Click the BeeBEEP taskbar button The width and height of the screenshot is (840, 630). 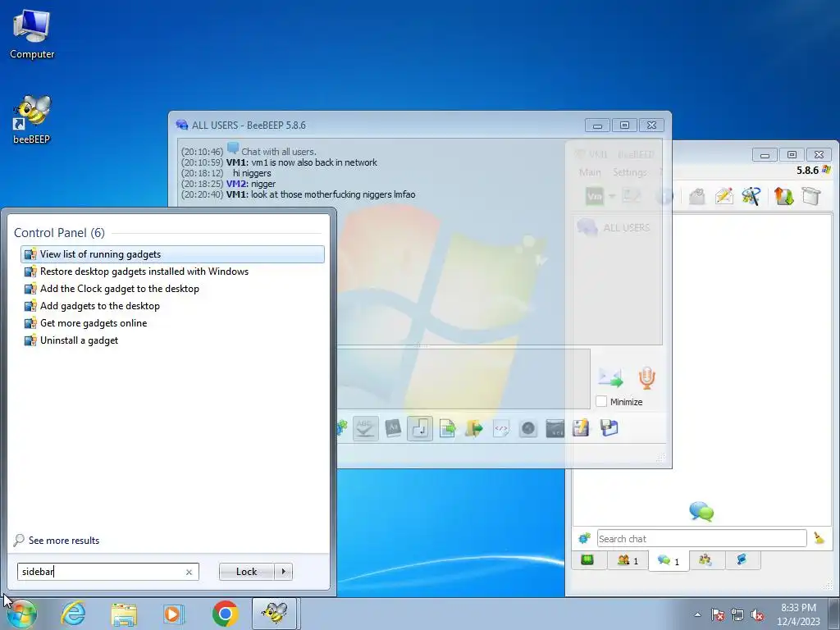274,614
